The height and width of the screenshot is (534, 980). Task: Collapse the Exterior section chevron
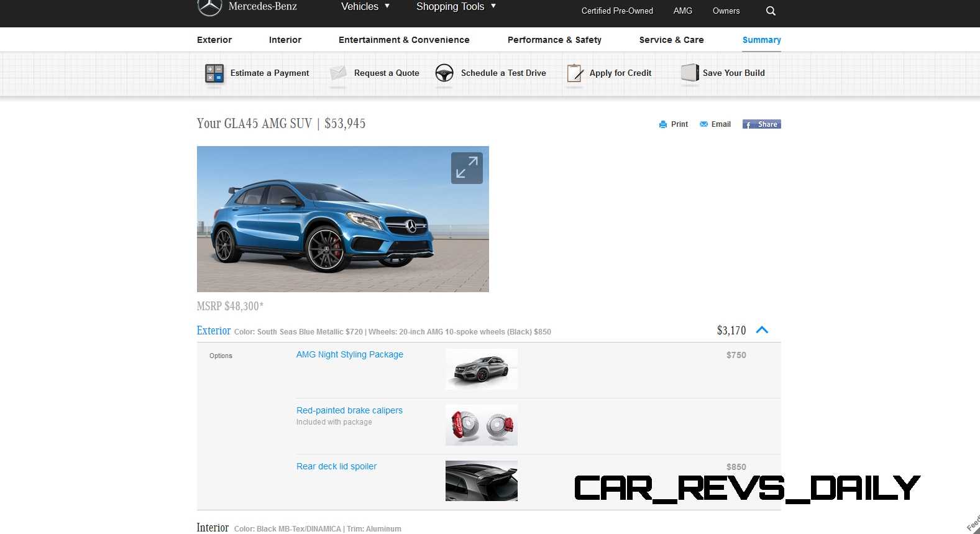coord(762,330)
